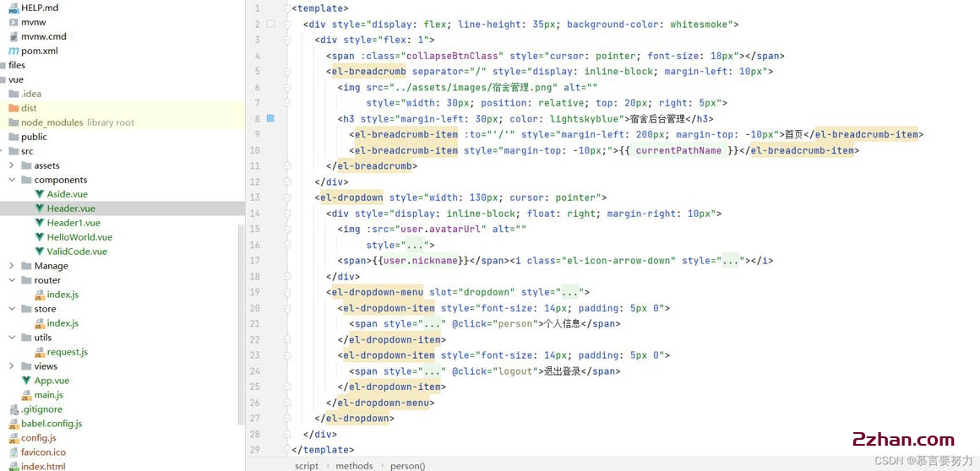Collapse the router folder arrow
Image resolution: width=980 pixels, height=471 pixels.
[12, 280]
